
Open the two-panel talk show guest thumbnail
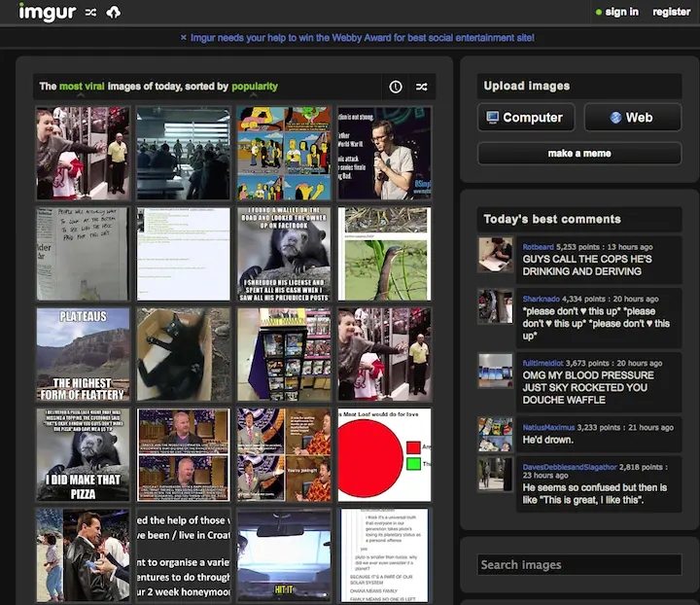point(184,454)
